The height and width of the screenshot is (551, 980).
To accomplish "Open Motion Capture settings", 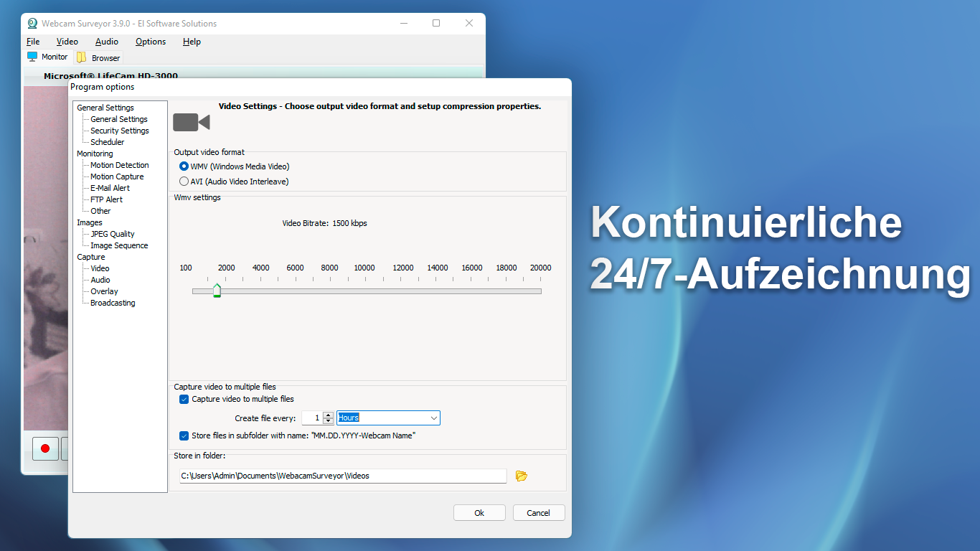I will click(117, 176).
